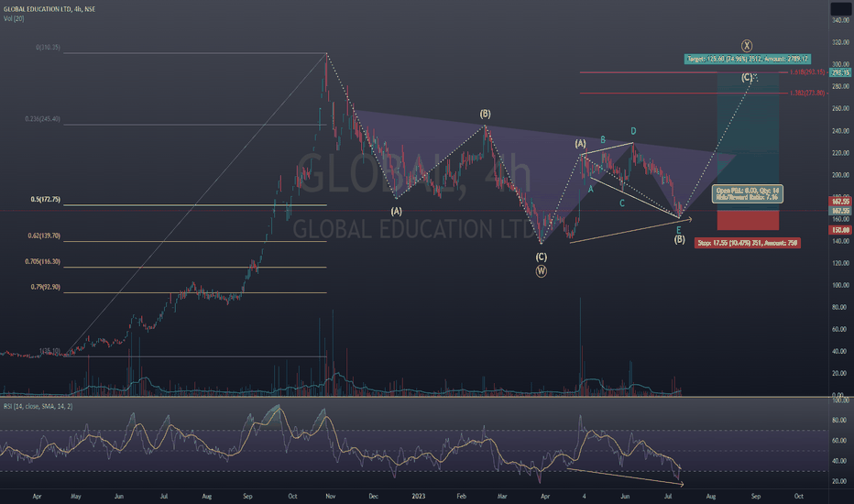Click the 1.618(293.15) extension label

pos(807,71)
